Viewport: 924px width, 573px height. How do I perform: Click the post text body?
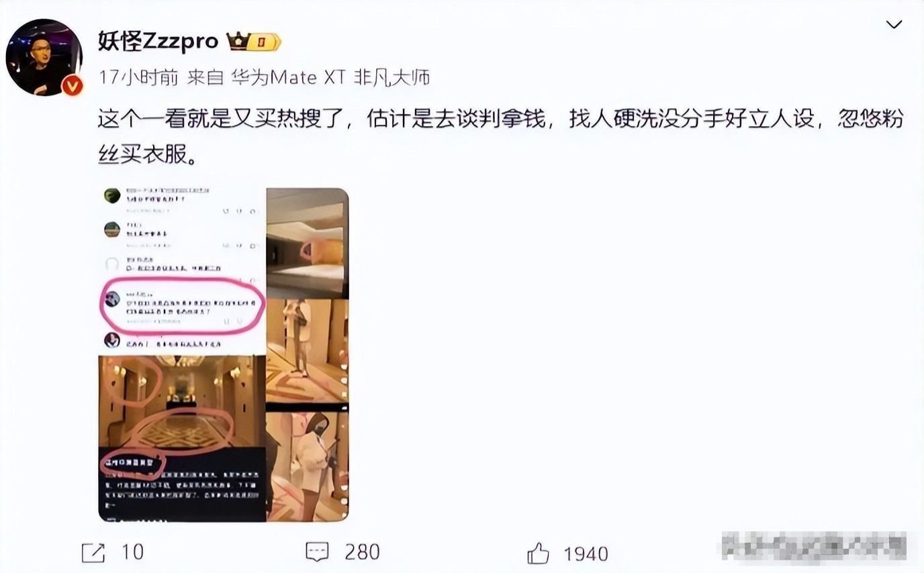point(500,137)
